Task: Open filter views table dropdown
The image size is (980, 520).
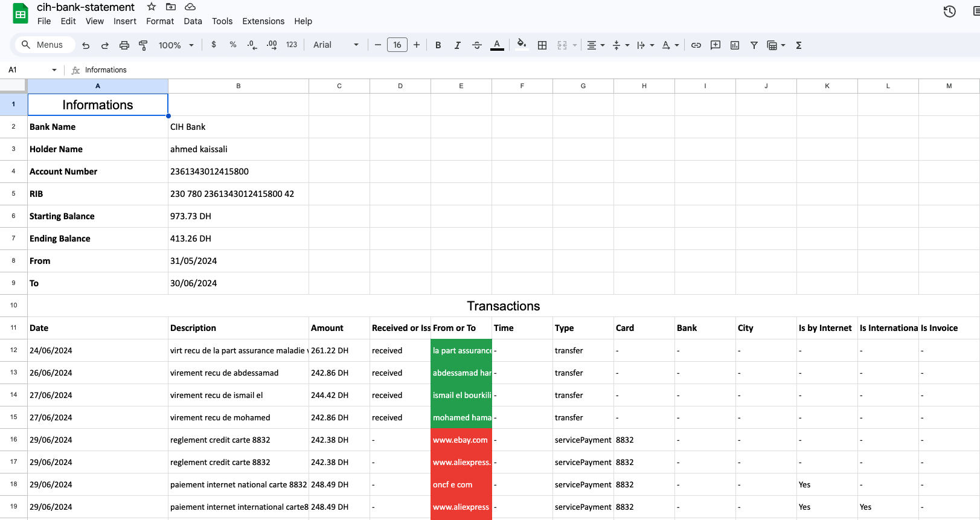Action: pyautogui.click(x=776, y=45)
